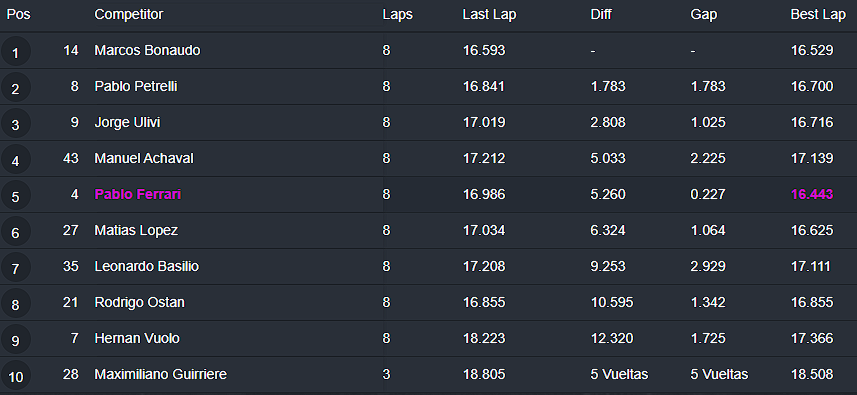This screenshot has height=395, width=857.
Task: Open competitor Maximiliano Guirriere
Action: click(x=161, y=375)
